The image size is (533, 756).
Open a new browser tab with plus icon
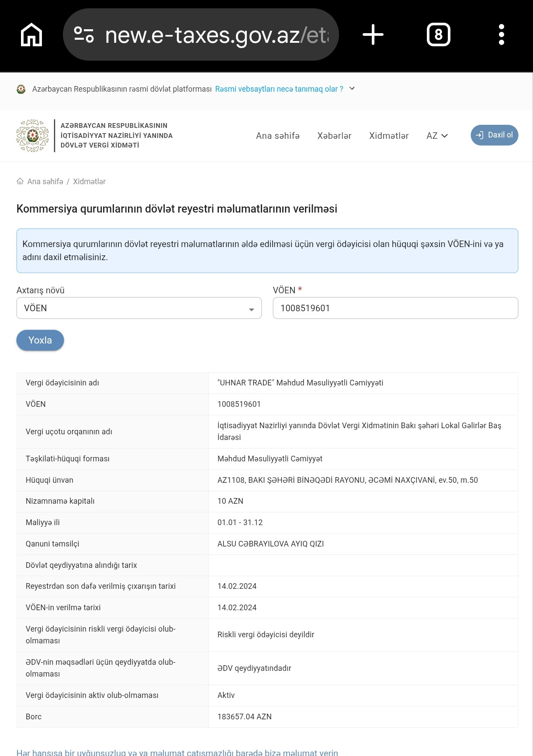[x=373, y=34]
